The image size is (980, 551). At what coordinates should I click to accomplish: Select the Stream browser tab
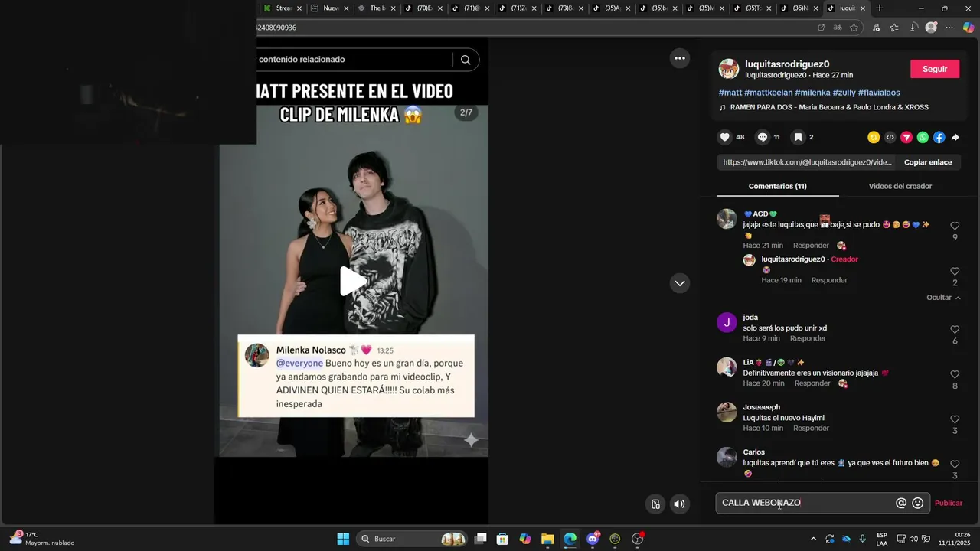283,8
